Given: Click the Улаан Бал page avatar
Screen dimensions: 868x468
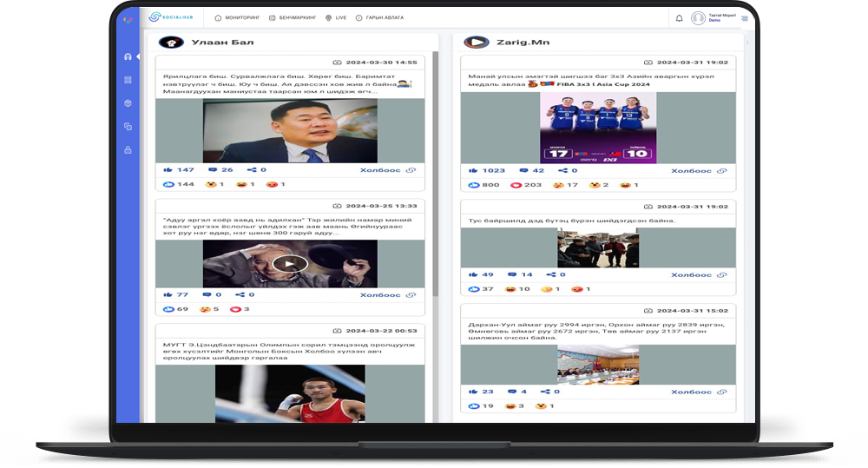Looking at the screenshot, I should coord(171,42).
